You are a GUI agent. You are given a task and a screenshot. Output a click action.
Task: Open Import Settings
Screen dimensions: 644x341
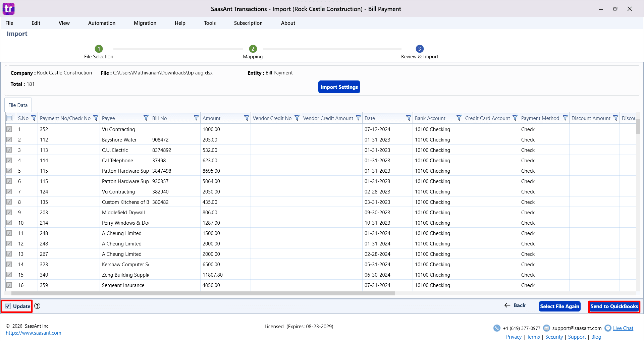339,87
